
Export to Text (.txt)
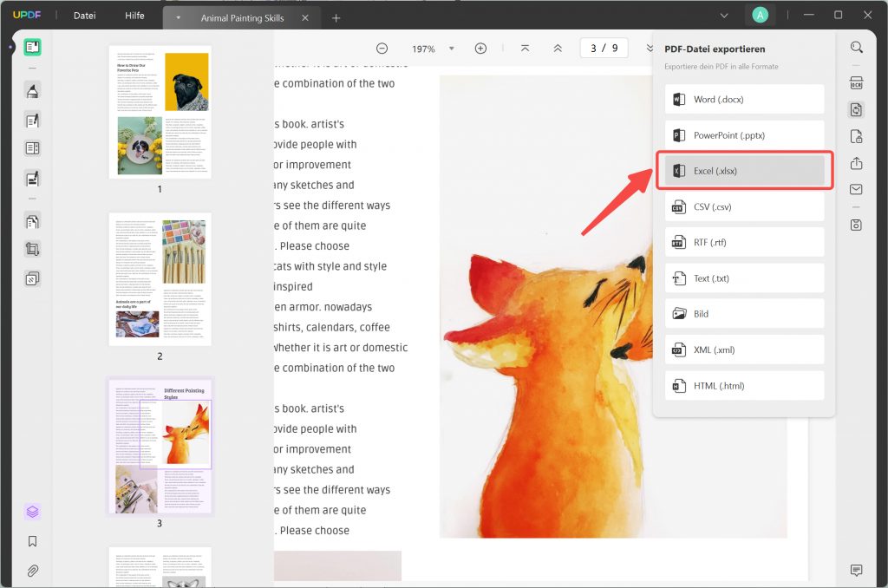[744, 278]
